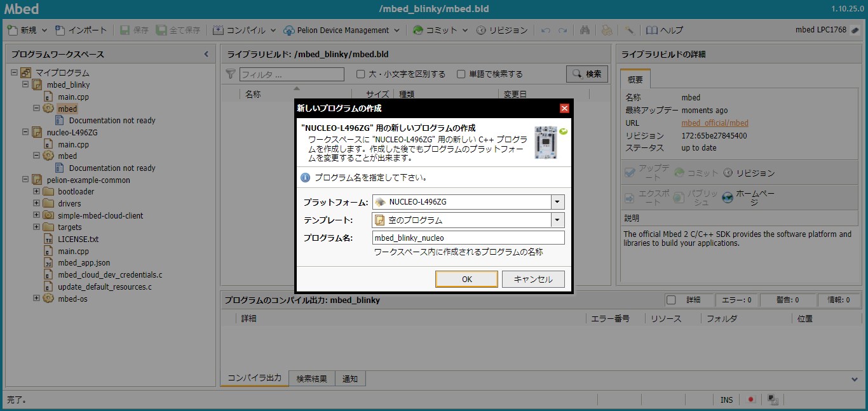This screenshot has height=411, width=868.
Task: Select main.cpp under mbed_blinky
Action: pos(73,97)
